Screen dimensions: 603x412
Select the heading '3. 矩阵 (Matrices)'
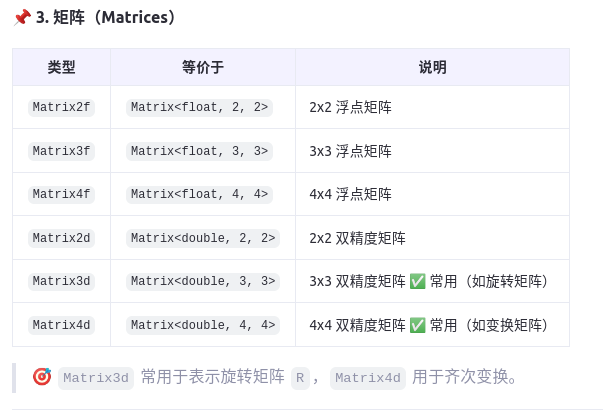click(106, 17)
